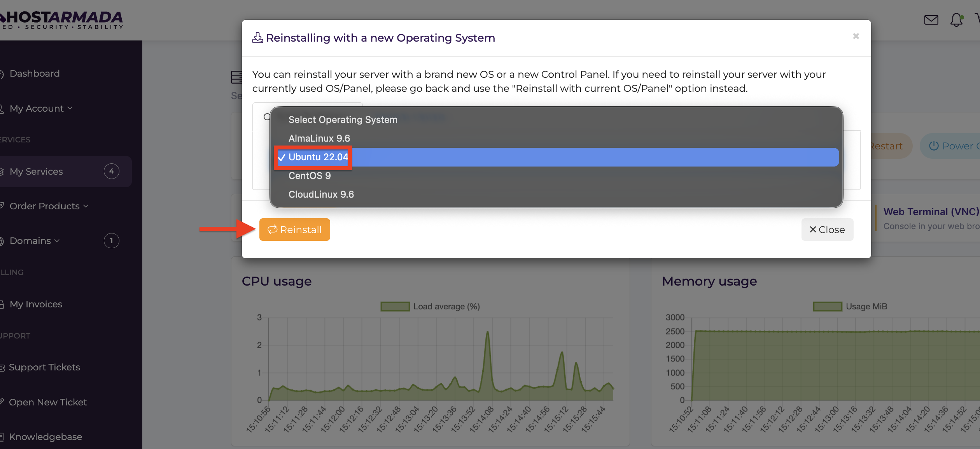Choose Ubuntu 22.04 option
Screen dimensions: 980x449
pos(556,157)
